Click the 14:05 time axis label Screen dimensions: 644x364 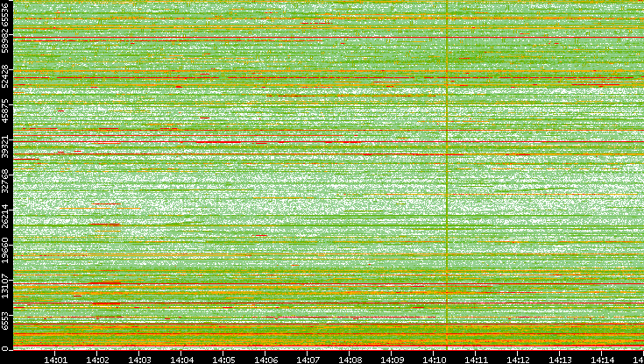pyautogui.click(x=223, y=360)
